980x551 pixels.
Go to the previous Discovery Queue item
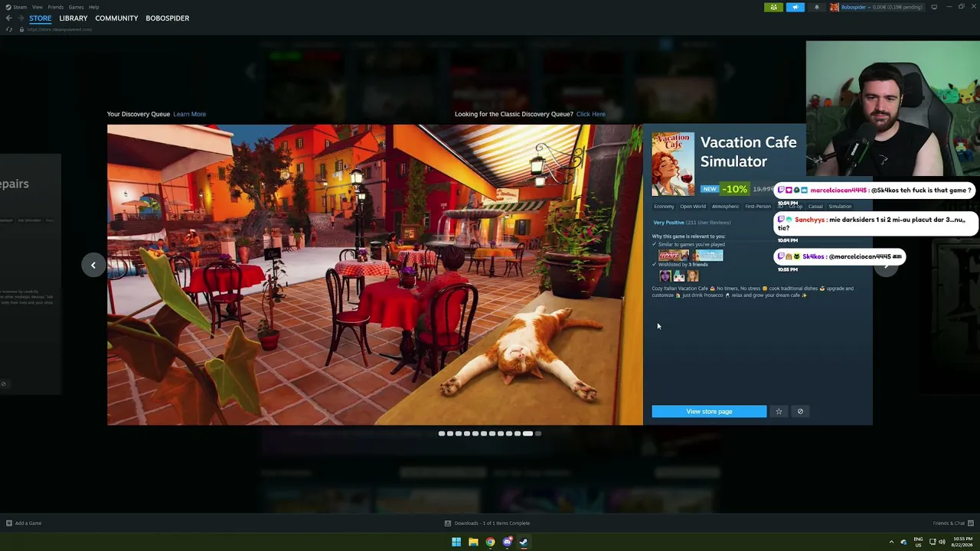click(x=93, y=265)
